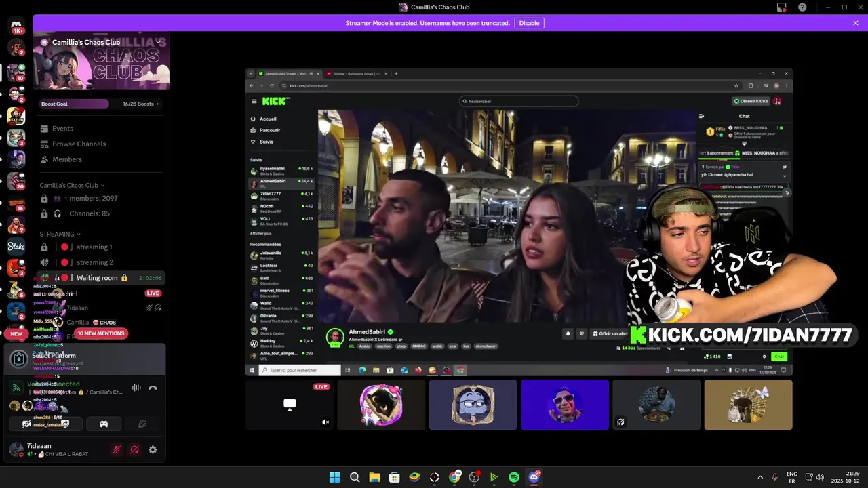Click the green Chat send button
Screen dimensions: 868x488
coord(779,357)
